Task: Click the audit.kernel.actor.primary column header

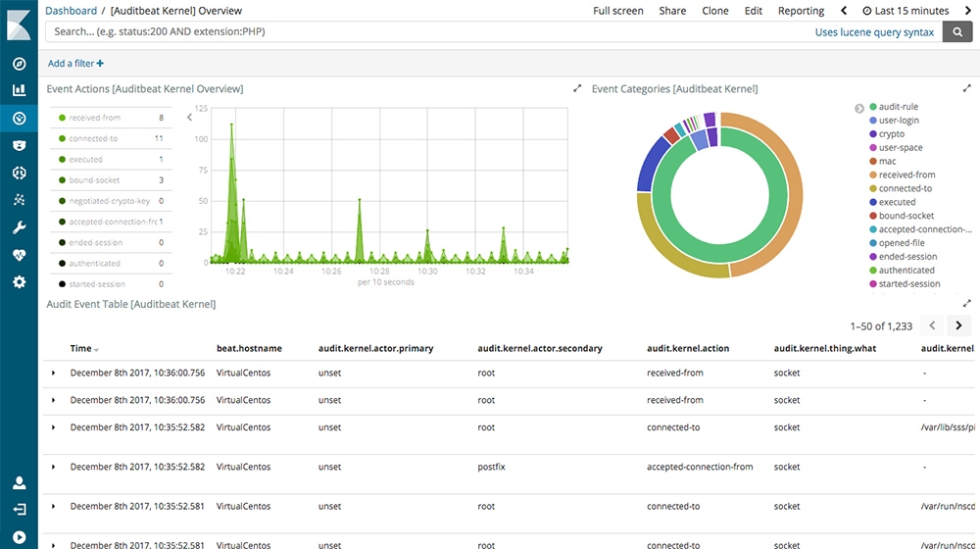Action: click(x=375, y=348)
